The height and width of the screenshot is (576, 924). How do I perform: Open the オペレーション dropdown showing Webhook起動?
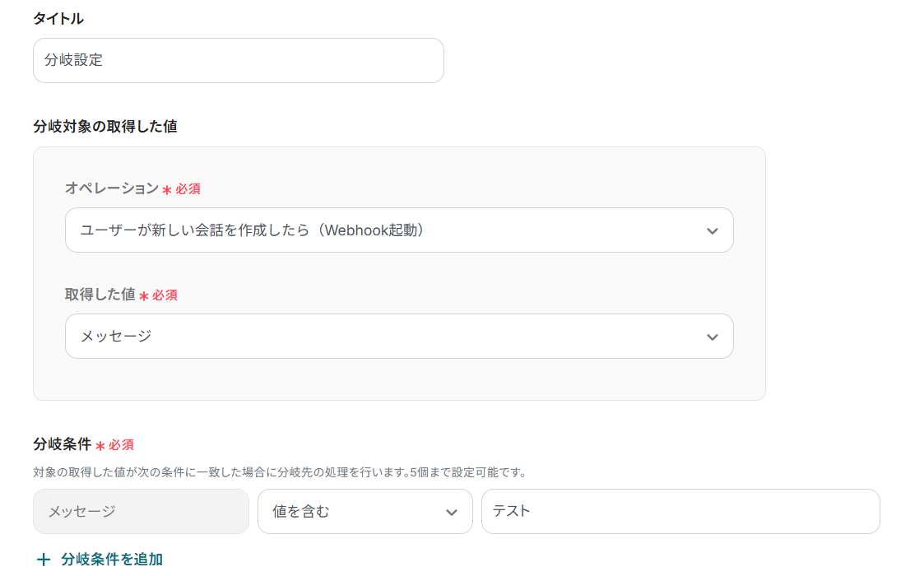tap(387, 230)
